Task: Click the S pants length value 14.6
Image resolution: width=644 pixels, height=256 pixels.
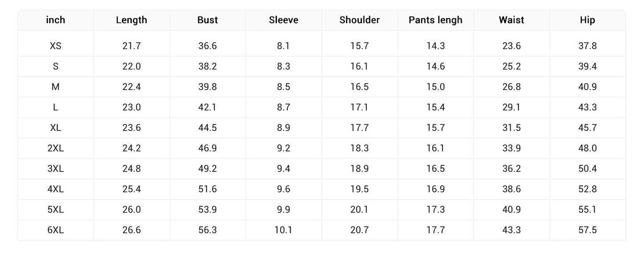Action: point(435,66)
